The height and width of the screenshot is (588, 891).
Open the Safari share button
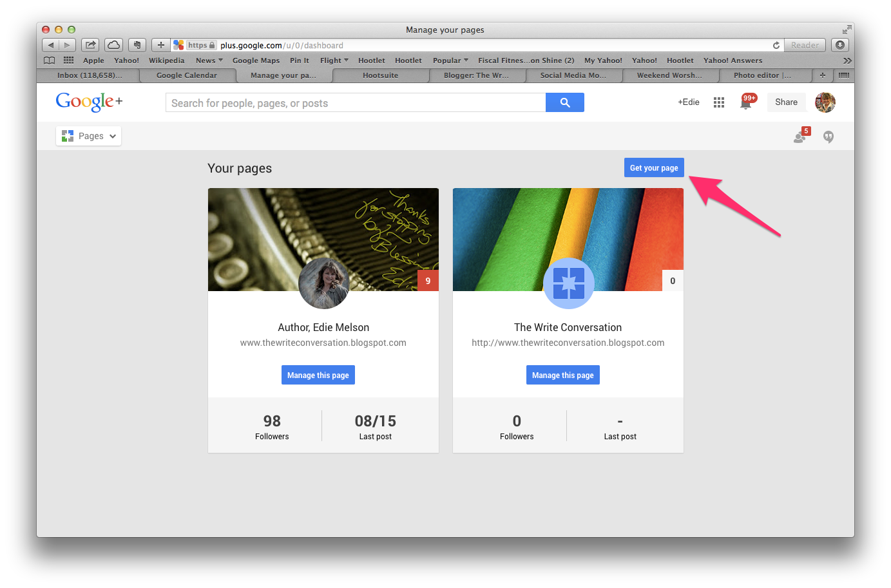90,45
